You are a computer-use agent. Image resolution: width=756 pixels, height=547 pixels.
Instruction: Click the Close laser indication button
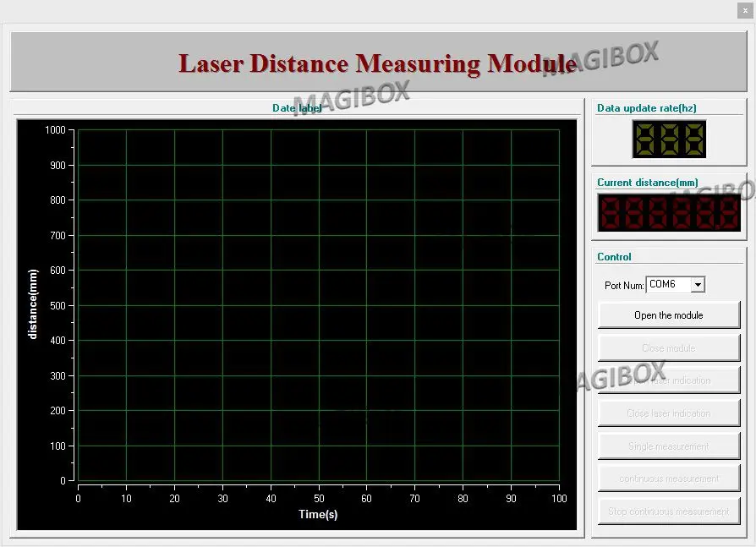click(669, 413)
